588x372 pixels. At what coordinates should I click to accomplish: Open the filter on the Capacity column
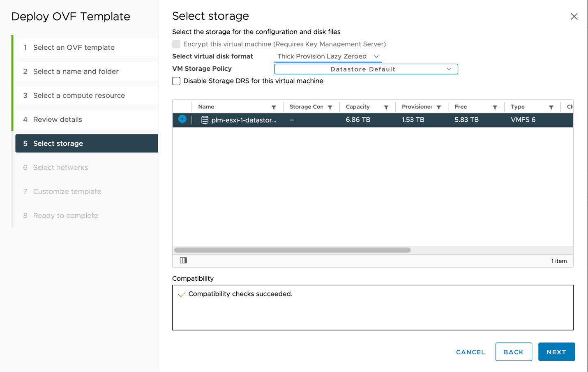[386, 106]
